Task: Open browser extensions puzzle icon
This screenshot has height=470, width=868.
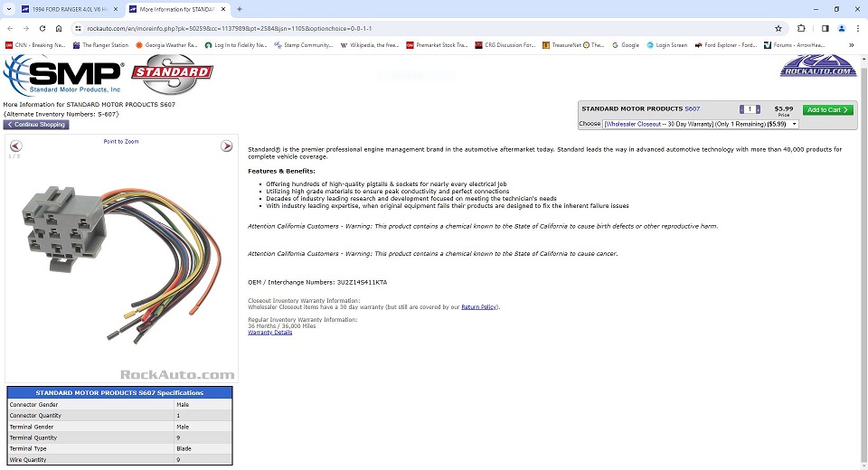Action: pyautogui.click(x=801, y=28)
